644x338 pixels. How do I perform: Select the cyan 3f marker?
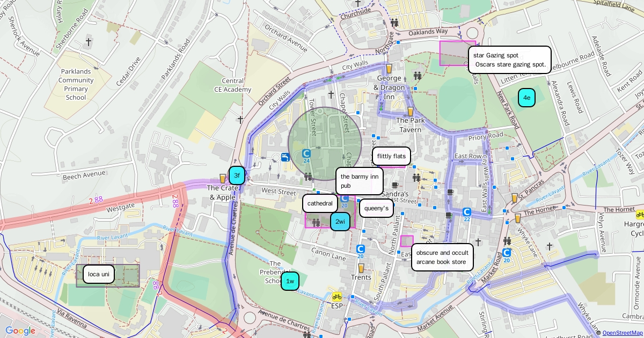[237, 175]
